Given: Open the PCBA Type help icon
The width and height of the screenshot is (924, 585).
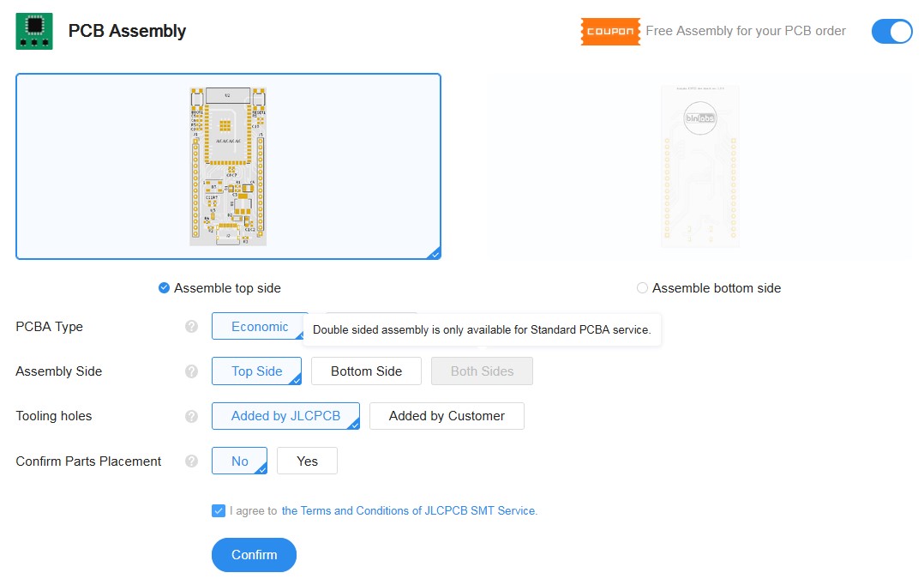Looking at the screenshot, I should (190, 327).
